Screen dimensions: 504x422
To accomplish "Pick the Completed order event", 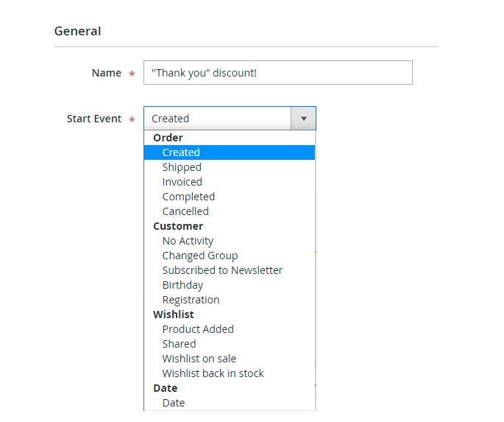I will point(230,197).
